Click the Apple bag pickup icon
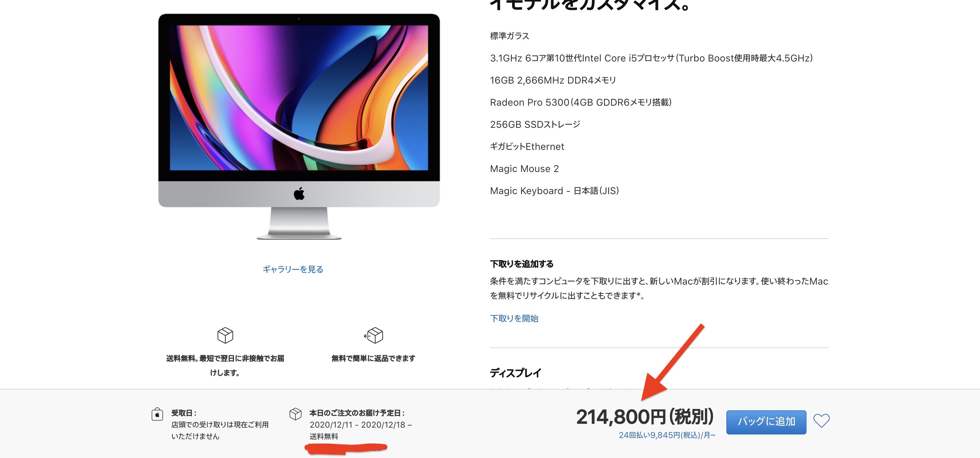980x458 pixels. point(157,414)
